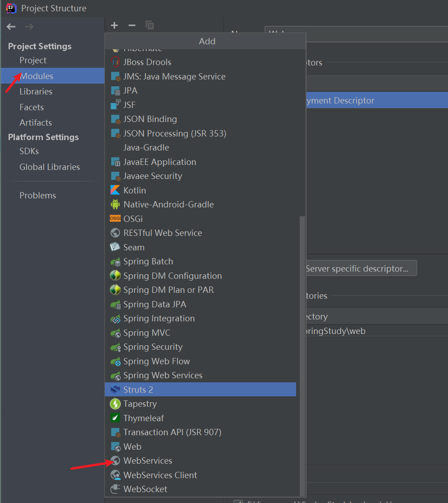The image size is (448, 503).
Task: Click the JSF icon
Action: (115, 104)
